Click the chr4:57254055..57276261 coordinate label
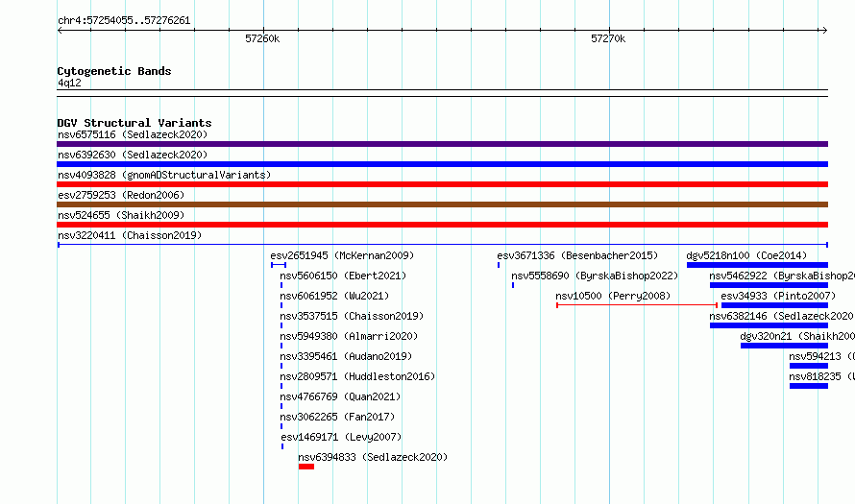855x504 pixels. tap(124, 21)
